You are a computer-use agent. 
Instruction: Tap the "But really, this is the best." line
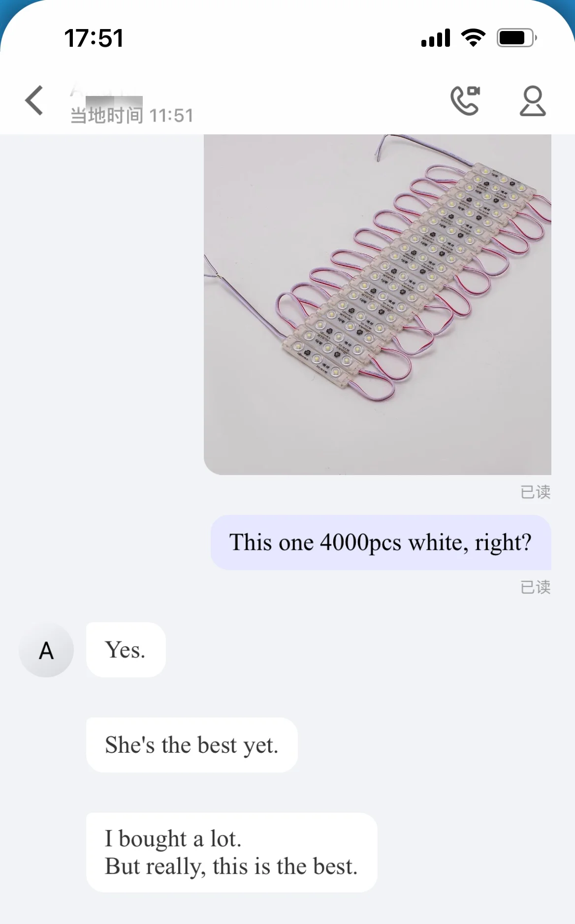coord(231,866)
